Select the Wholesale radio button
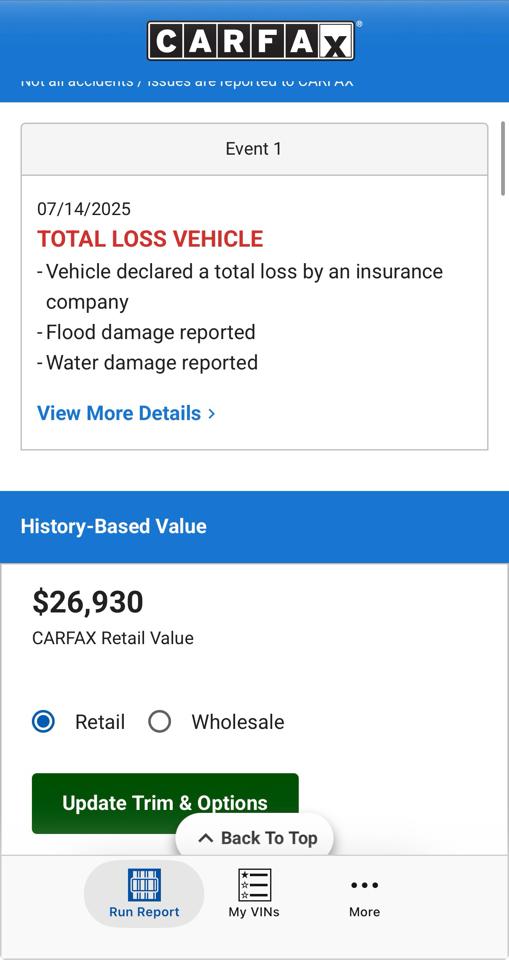 159,722
